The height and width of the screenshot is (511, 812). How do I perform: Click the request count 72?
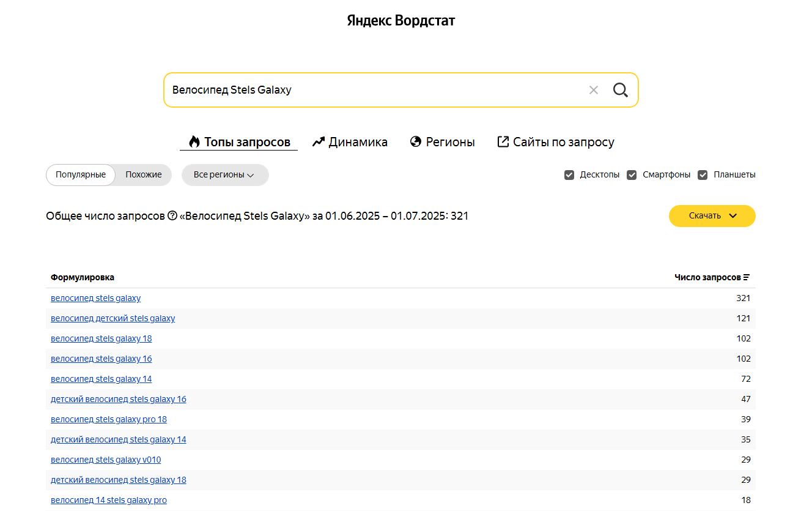pos(746,379)
